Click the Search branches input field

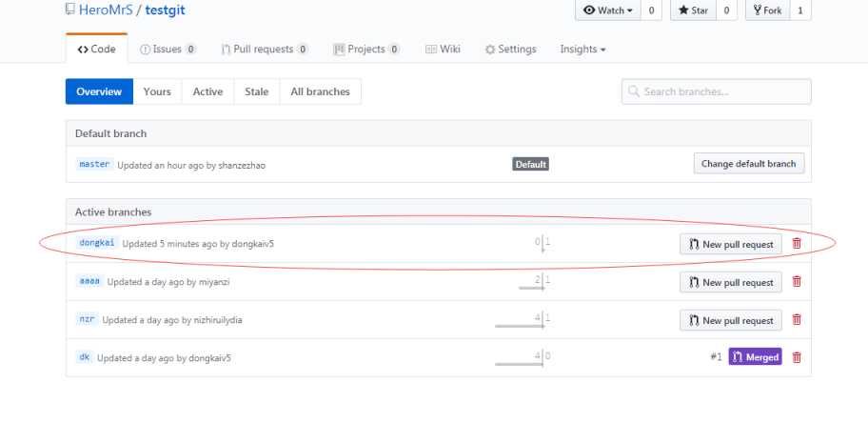tap(717, 91)
